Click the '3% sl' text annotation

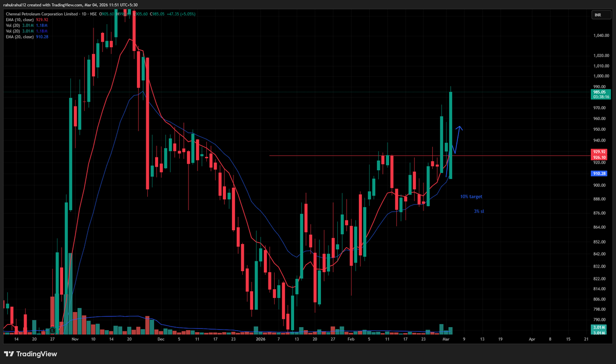479,211
